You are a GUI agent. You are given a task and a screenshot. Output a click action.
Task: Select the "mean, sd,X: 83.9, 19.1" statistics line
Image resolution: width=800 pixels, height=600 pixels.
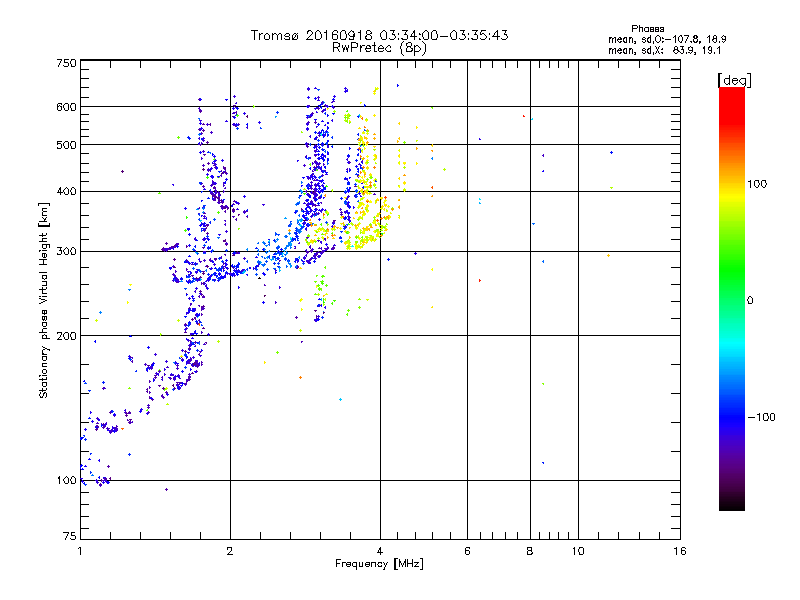pos(664,51)
